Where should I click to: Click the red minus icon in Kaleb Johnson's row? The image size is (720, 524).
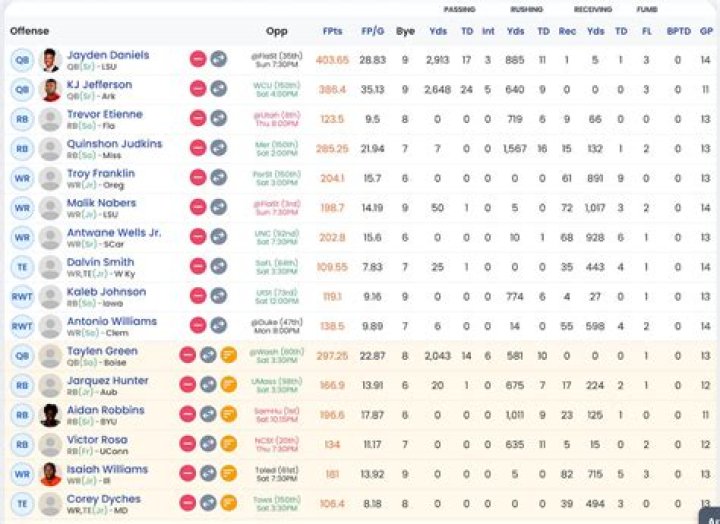point(198,296)
